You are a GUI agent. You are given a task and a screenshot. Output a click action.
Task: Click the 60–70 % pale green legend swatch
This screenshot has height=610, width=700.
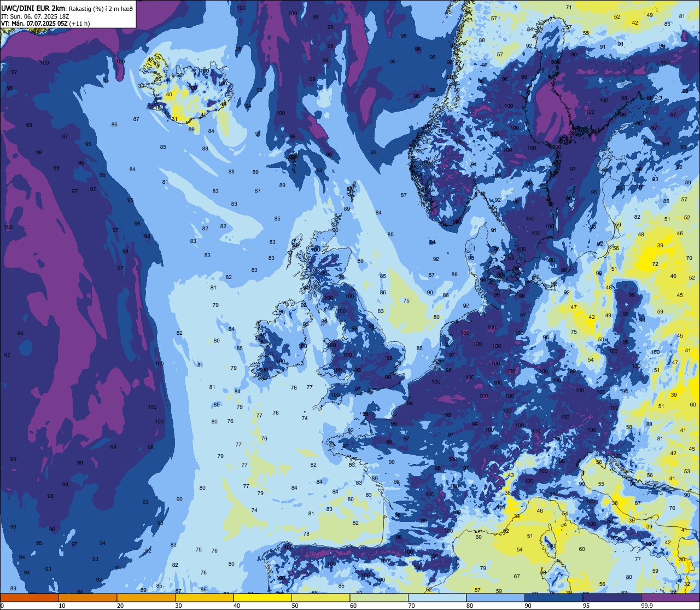(379, 598)
